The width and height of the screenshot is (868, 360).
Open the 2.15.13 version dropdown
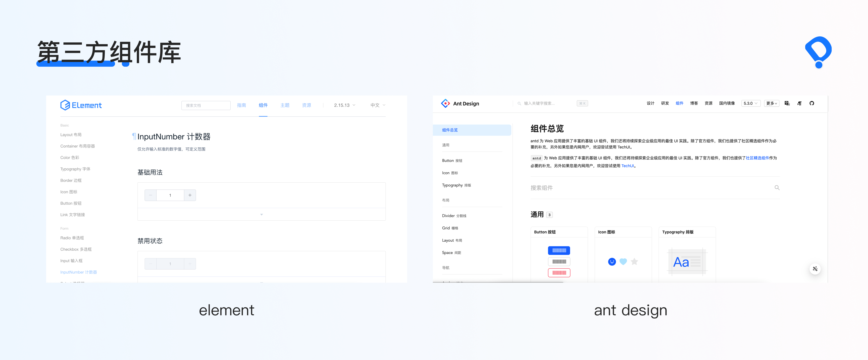[344, 105]
